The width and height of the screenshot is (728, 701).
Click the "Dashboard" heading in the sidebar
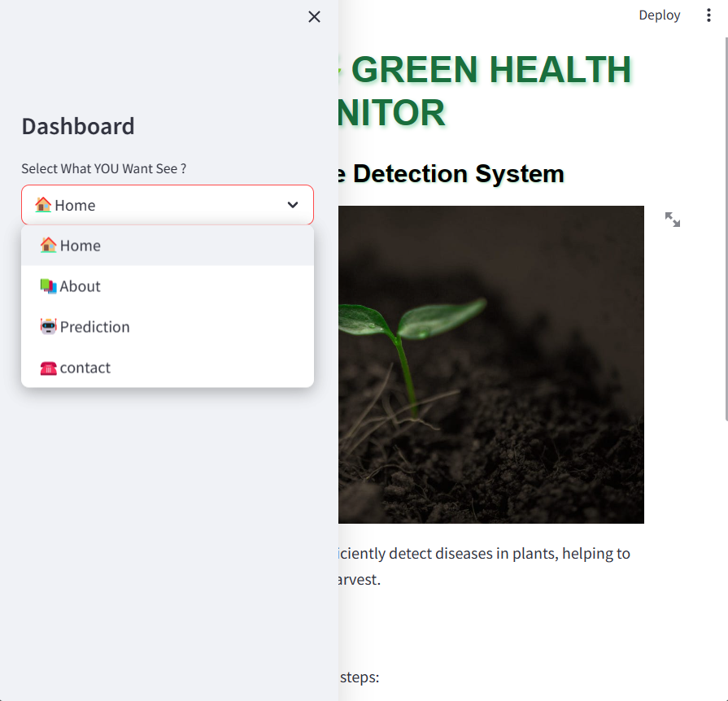click(x=77, y=126)
